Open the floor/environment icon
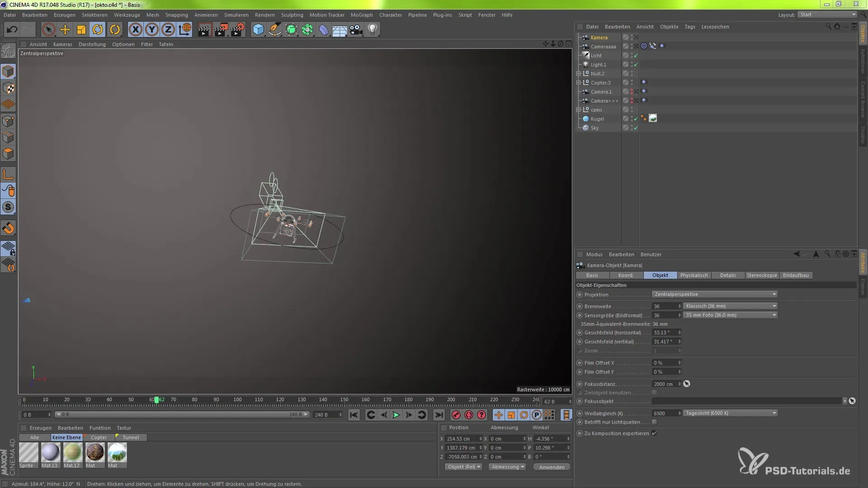The image size is (868, 488). pos(340,30)
